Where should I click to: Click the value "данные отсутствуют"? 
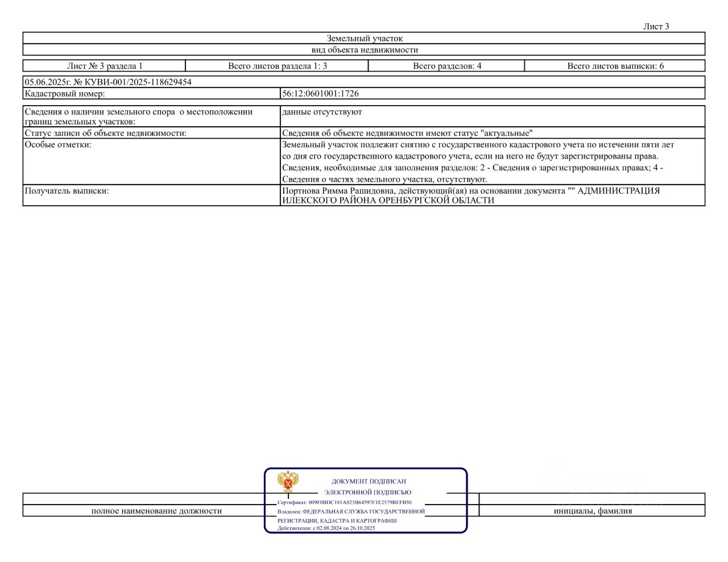[x=322, y=112]
